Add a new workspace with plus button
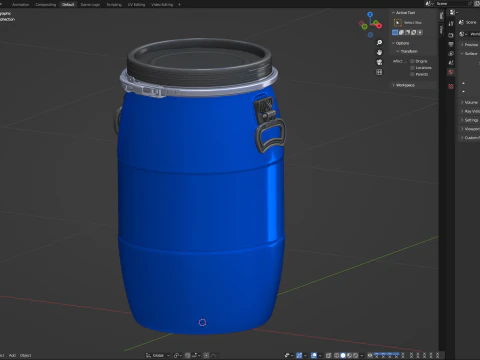Screen dimensions: 480x360 pos(179,5)
